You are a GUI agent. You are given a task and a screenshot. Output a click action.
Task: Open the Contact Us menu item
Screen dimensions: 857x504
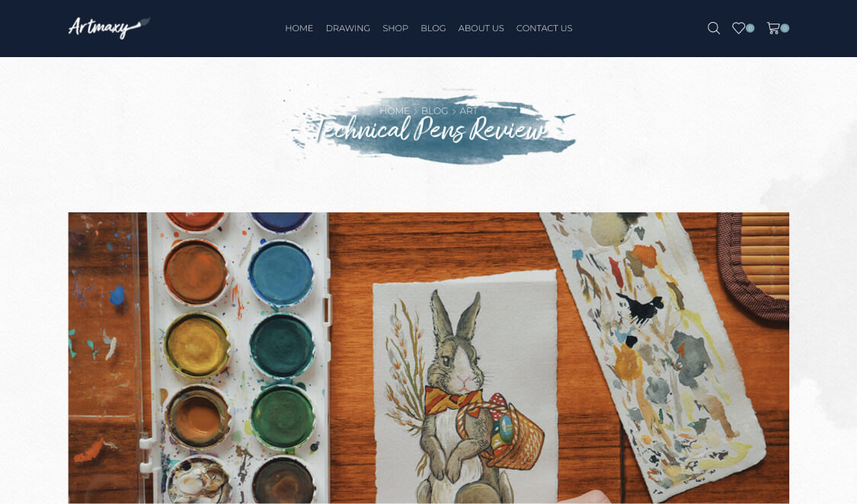click(544, 28)
